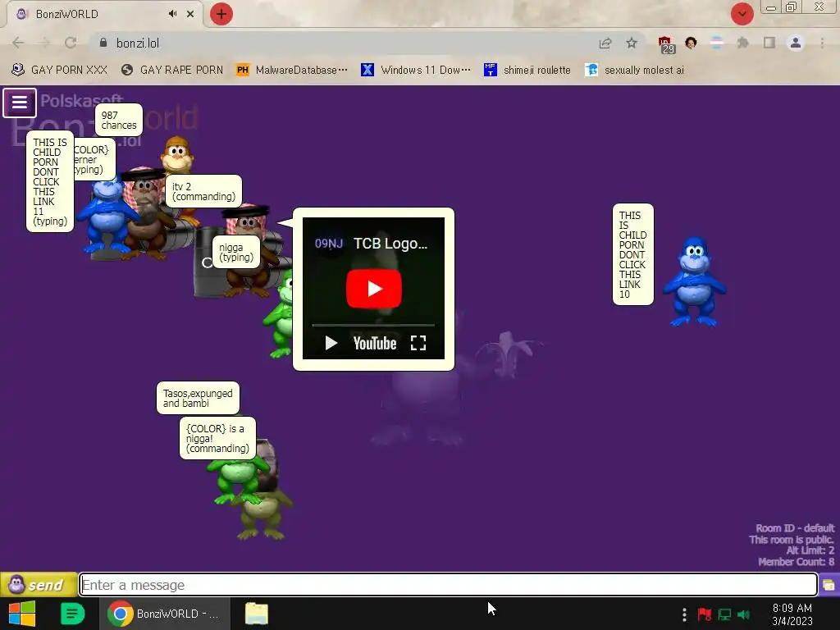Open the BonziWORLD hamburger menu
The image size is (840, 630).
pos(20,103)
